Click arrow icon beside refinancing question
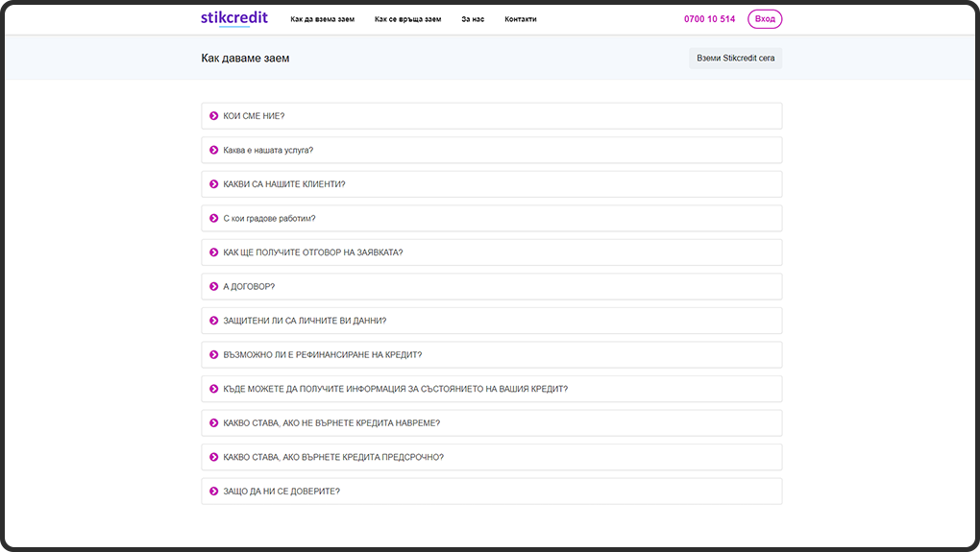Image resolution: width=980 pixels, height=552 pixels. click(214, 355)
